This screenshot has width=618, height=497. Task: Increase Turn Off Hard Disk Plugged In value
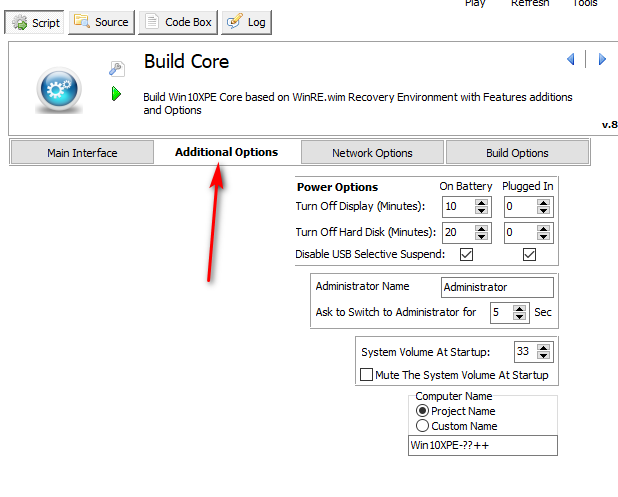[x=543, y=229]
